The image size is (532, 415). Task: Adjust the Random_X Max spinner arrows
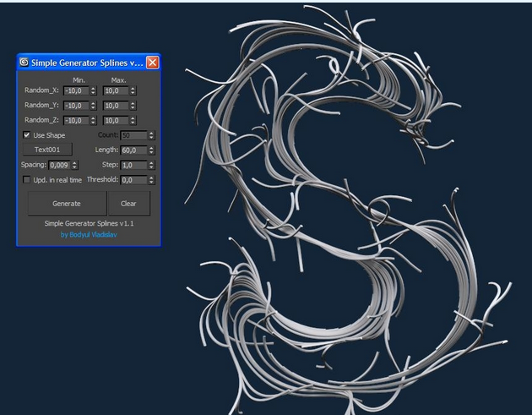(133, 90)
